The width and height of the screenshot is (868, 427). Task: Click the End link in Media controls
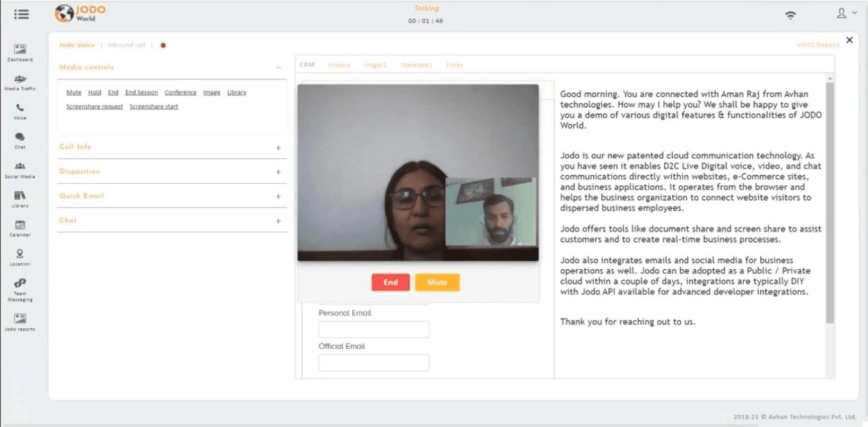click(x=113, y=92)
